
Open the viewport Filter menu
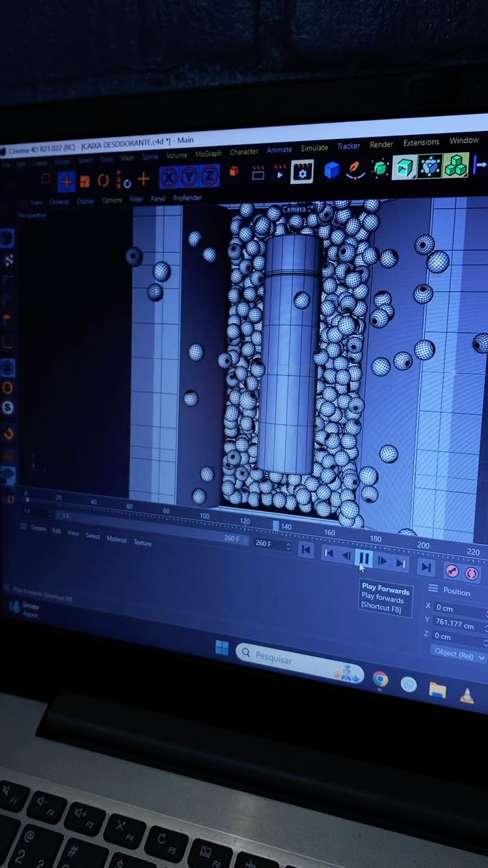click(x=136, y=199)
